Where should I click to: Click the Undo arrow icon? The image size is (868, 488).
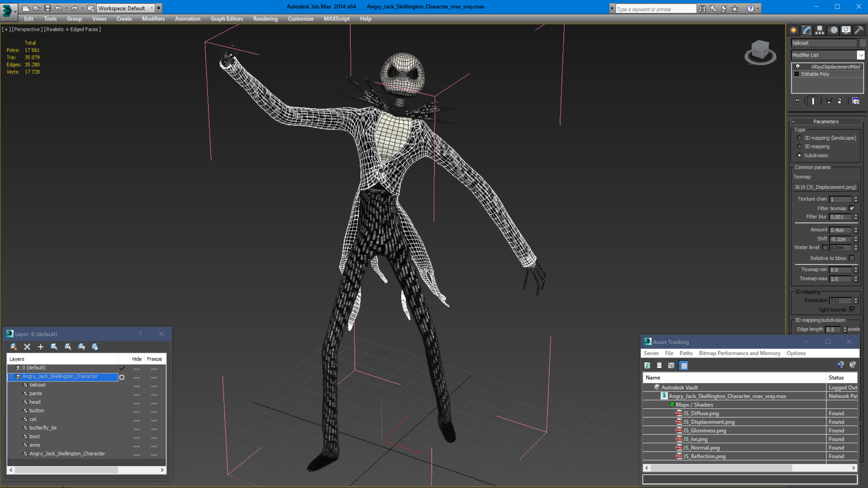[58, 8]
